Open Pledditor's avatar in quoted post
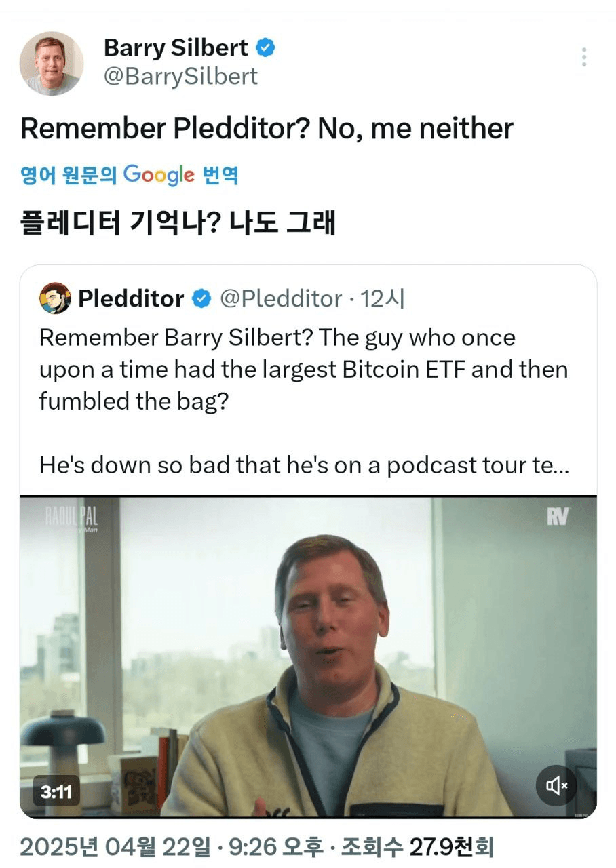Image resolution: width=616 pixels, height=868 pixels. 55,298
